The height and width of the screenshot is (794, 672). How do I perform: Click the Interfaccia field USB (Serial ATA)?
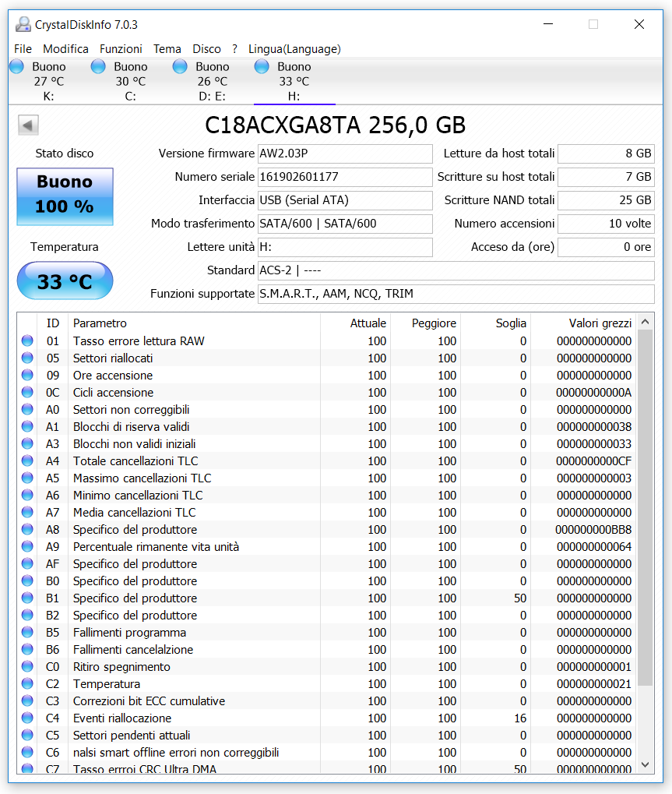pyautogui.click(x=345, y=200)
